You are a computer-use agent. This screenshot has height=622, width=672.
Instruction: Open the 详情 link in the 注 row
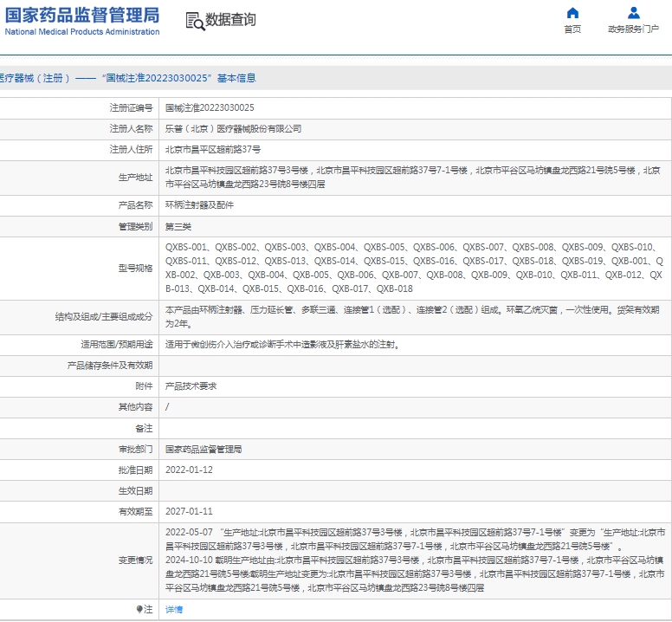174,609
